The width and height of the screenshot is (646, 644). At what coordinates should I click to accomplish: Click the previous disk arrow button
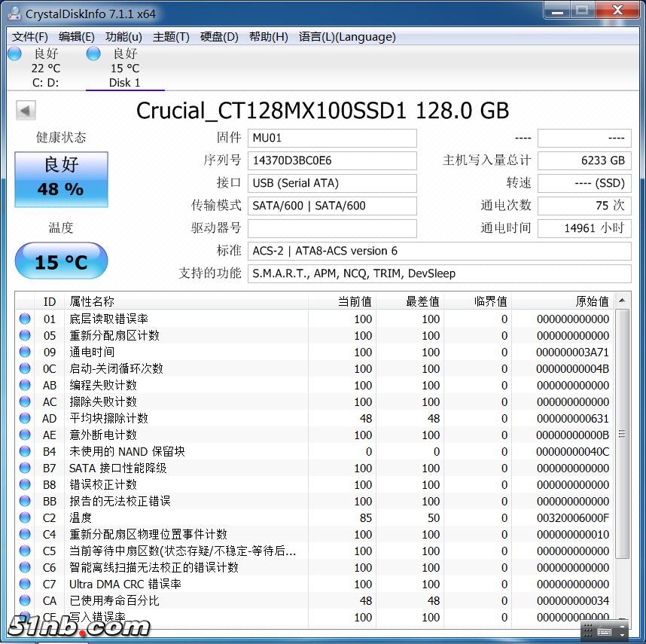[x=26, y=111]
